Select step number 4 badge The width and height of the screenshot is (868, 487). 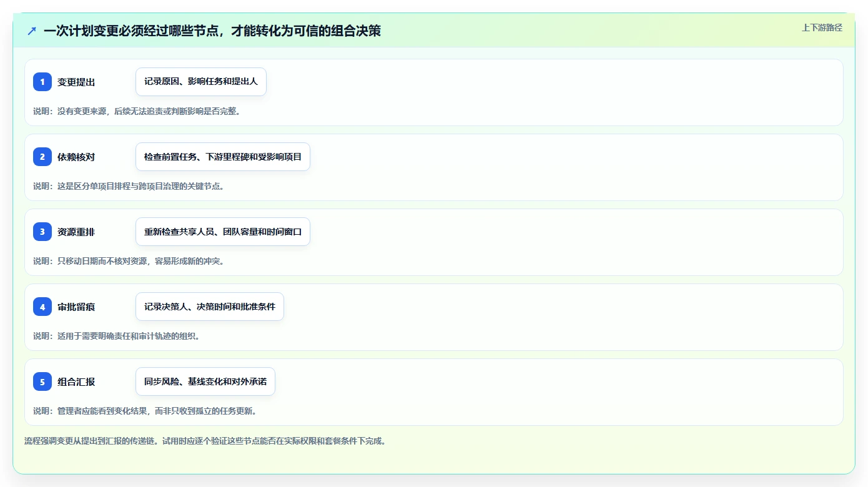[x=42, y=307]
